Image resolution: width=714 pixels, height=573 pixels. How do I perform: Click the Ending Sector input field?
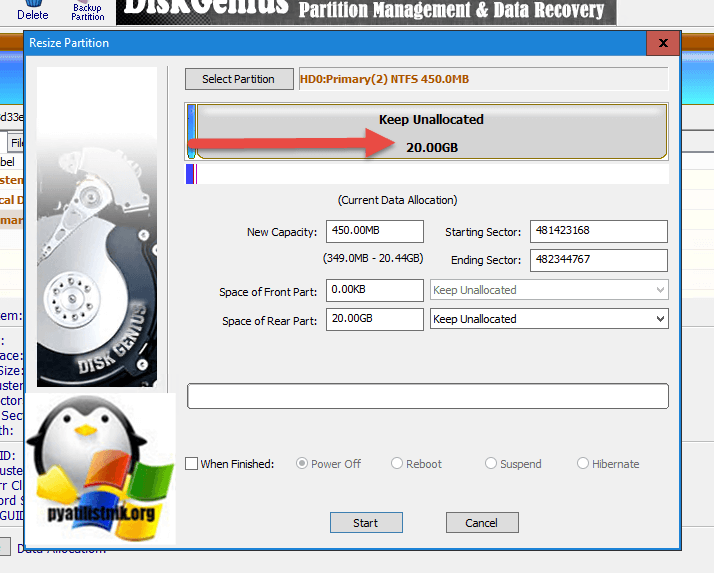point(599,260)
